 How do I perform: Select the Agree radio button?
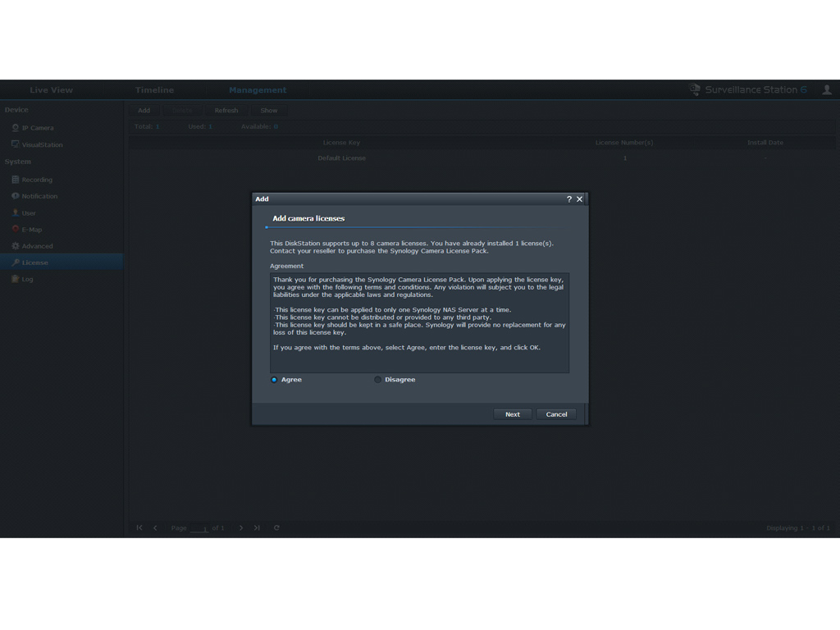[x=274, y=380]
